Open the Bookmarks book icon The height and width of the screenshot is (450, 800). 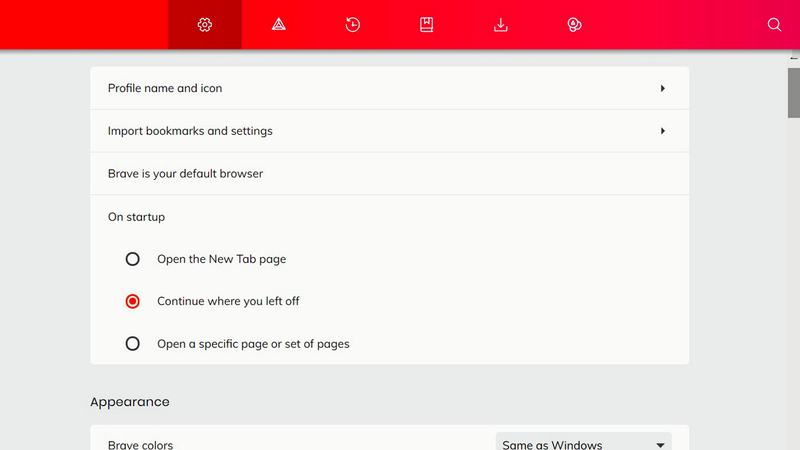tap(427, 25)
